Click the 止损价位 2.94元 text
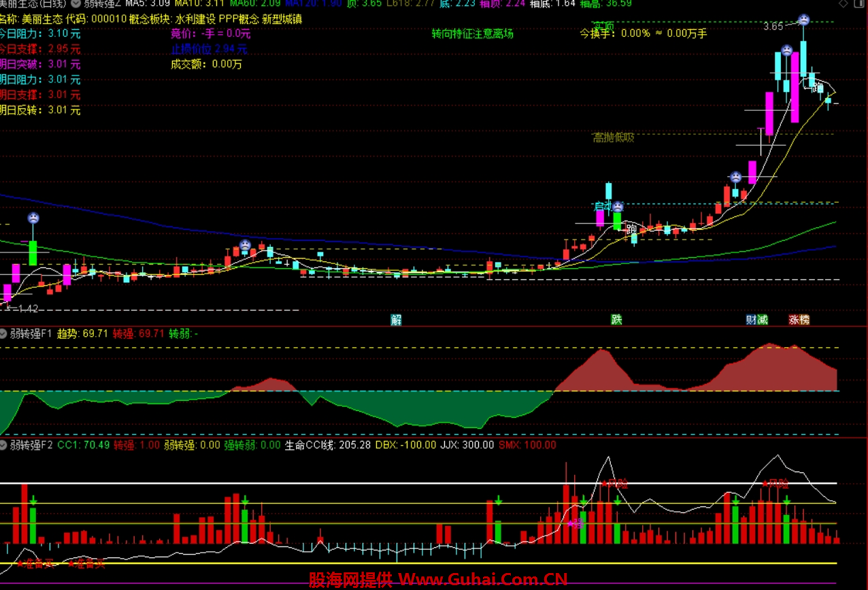This screenshot has width=868, height=590. pyautogui.click(x=209, y=49)
